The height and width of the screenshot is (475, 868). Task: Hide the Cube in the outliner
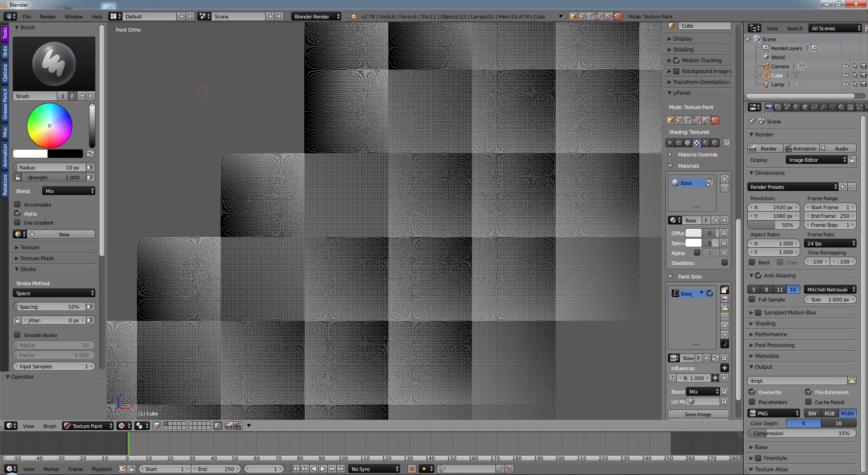(845, 75)
